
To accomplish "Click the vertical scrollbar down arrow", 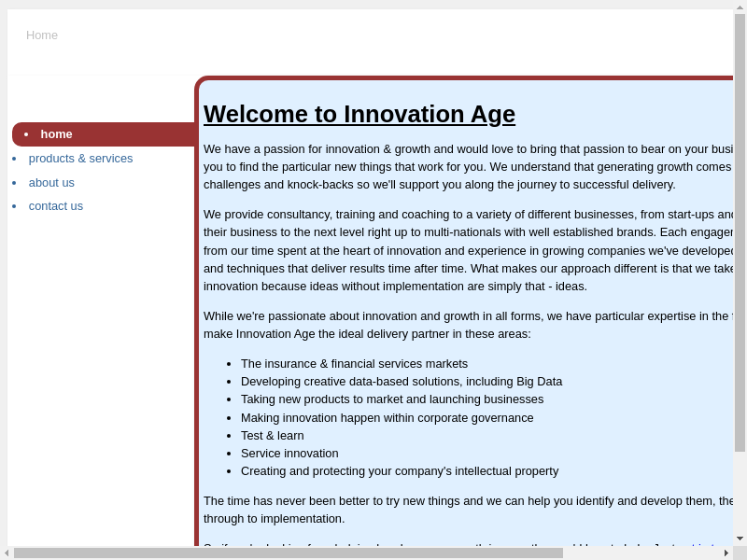I will tap(740, 539).
